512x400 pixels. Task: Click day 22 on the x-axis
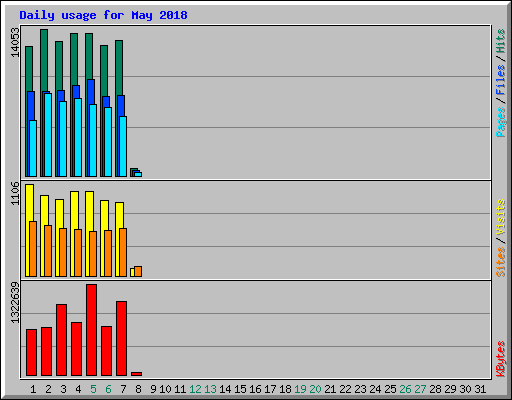click(345, 389)
